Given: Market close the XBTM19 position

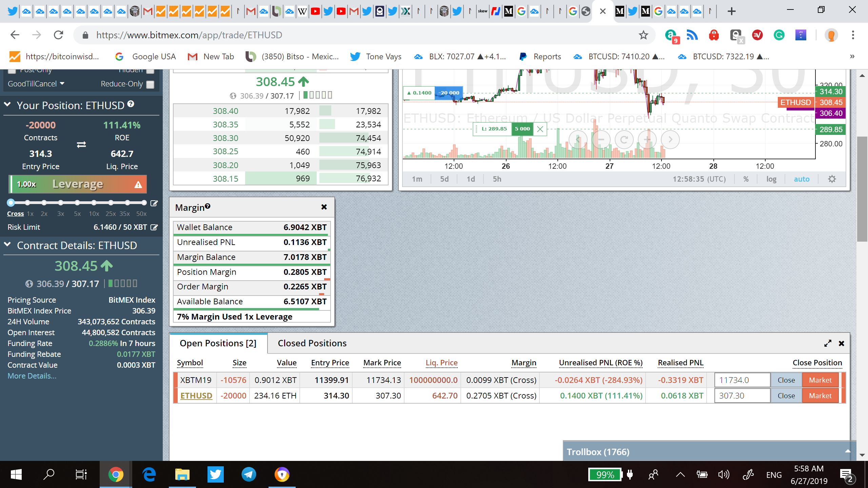Looking at the screenshot, I should pyautogui.click(x=820, y=380).
